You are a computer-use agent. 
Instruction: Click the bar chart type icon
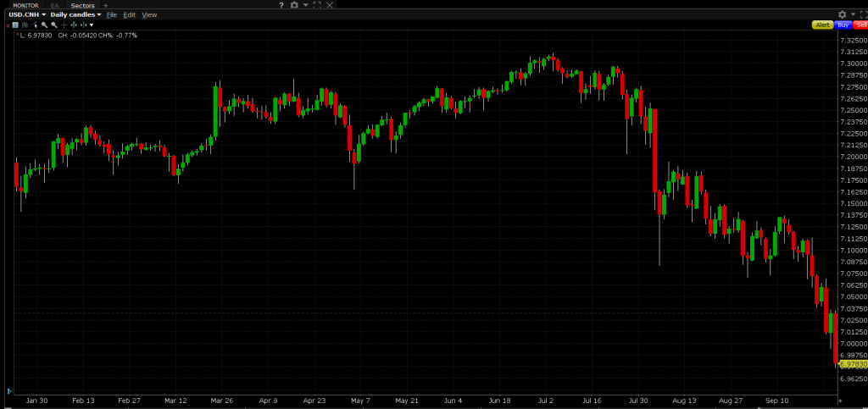point(25,25)
